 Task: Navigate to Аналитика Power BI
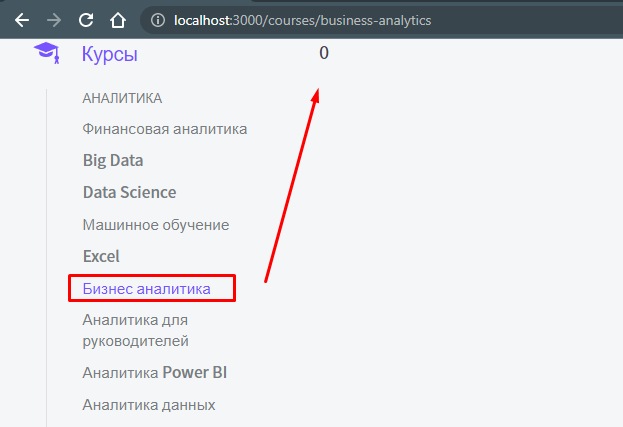point(155,373)
